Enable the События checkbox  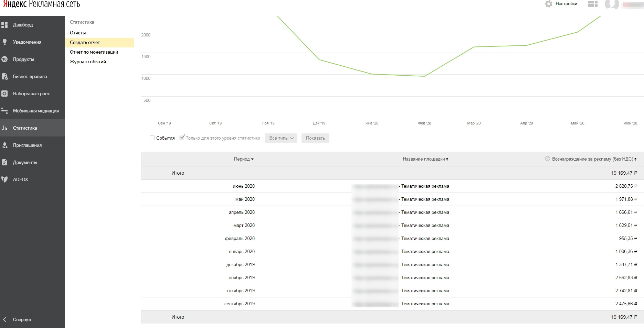(152, 138)
